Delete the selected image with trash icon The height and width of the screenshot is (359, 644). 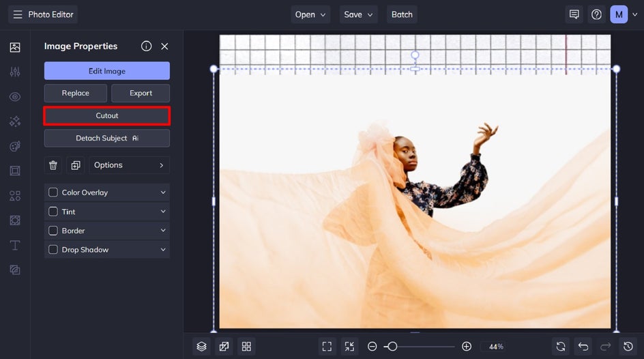tap(53, 165)
